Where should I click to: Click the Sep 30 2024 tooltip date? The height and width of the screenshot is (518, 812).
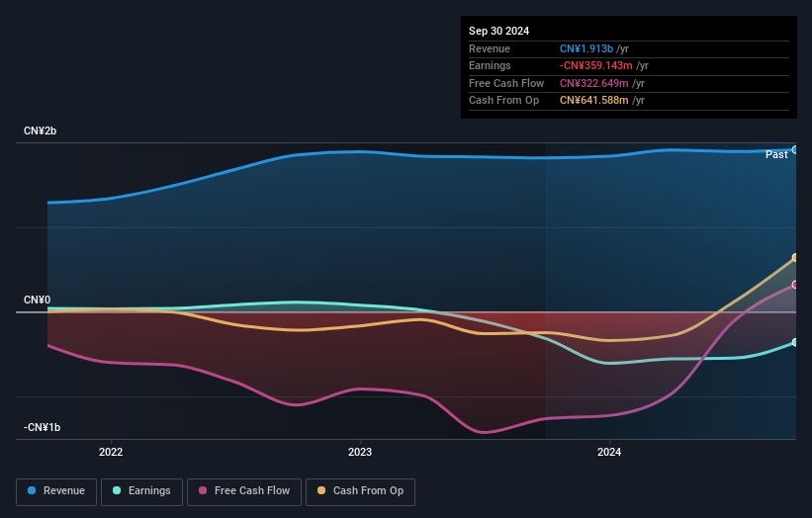coord(498,31)
